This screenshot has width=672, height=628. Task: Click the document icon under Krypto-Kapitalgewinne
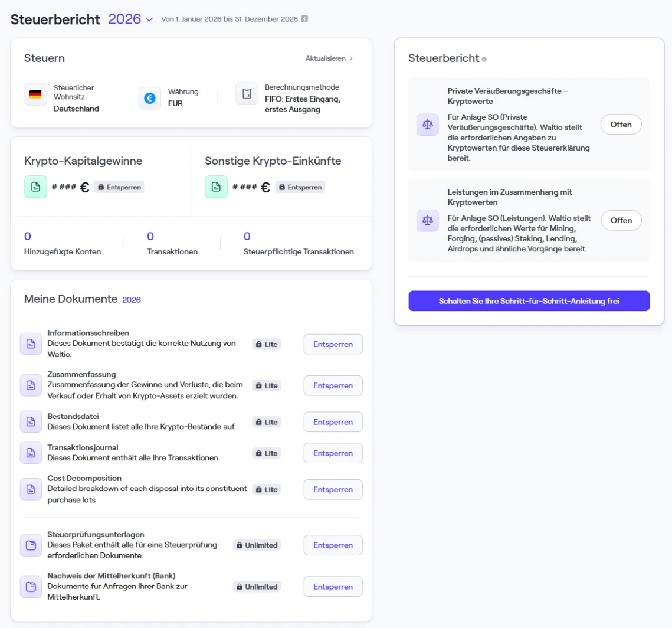(35, 187)
